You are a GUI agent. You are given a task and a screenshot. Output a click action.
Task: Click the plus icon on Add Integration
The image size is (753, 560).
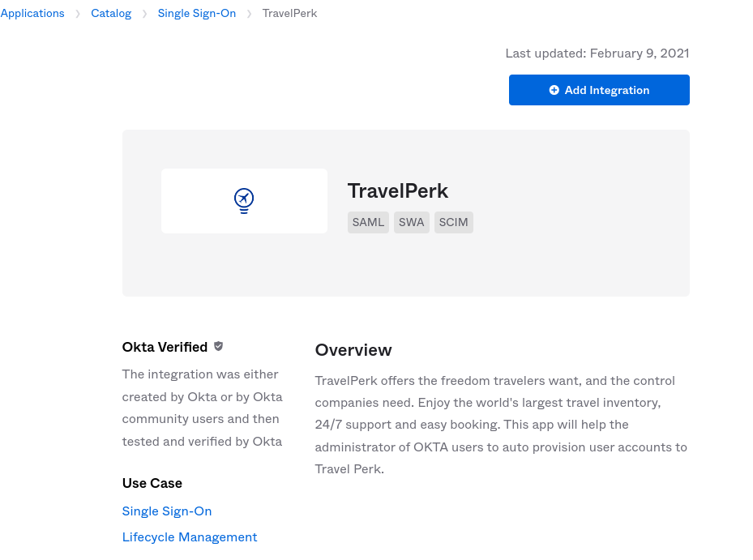554,90
